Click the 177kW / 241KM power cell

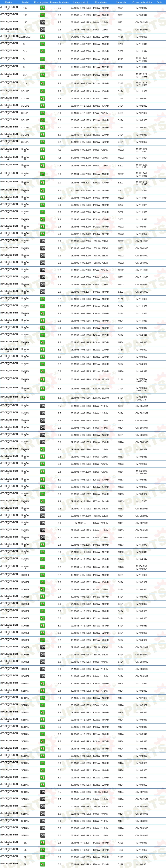coord(101,501)
